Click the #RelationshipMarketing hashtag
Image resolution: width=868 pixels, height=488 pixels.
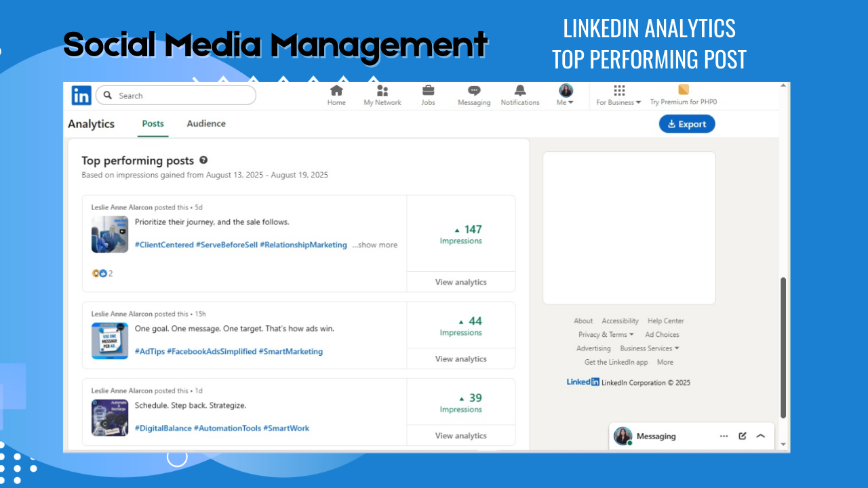pos(303,245)
